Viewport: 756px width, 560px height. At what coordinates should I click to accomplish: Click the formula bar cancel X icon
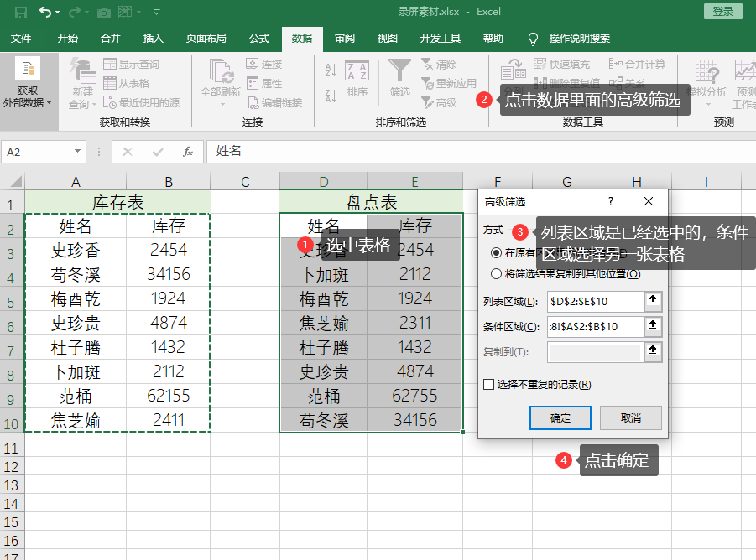128,152
